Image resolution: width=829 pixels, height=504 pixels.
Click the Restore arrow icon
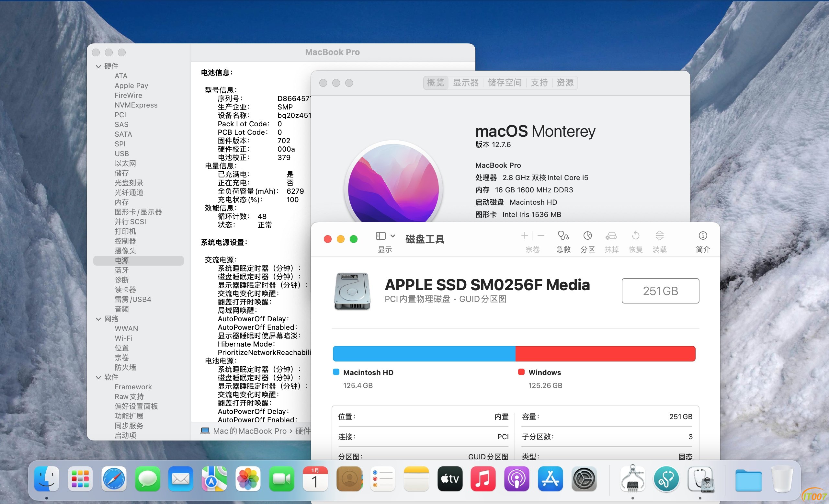(636, 235)
